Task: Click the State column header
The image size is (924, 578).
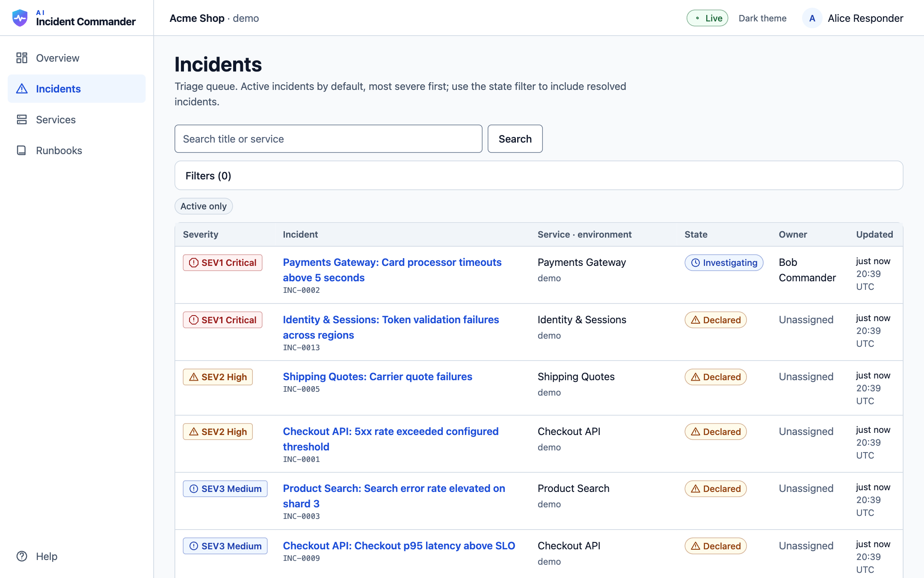Action: tap(696, 234)
